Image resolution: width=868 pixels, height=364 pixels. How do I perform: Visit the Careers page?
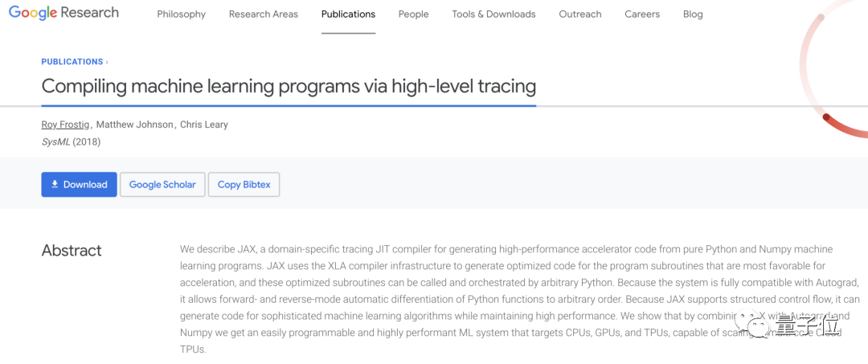(642, 14)
